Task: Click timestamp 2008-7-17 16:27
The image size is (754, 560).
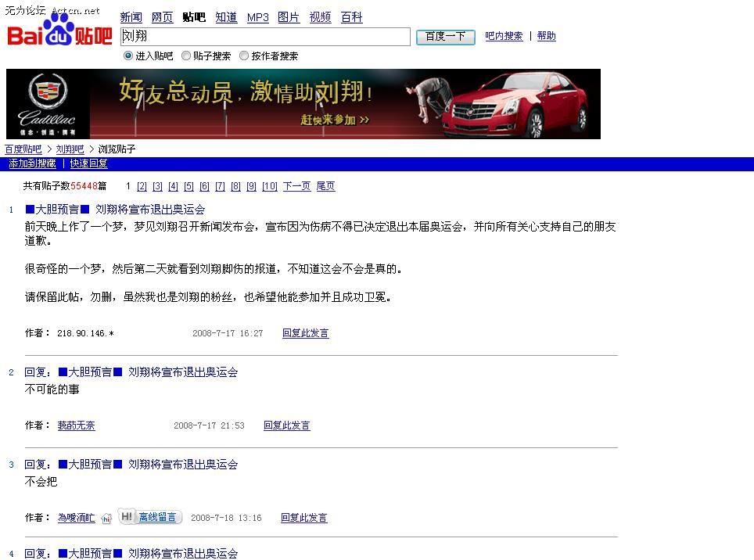Action: pyautogui.click(x=228, y=333)
